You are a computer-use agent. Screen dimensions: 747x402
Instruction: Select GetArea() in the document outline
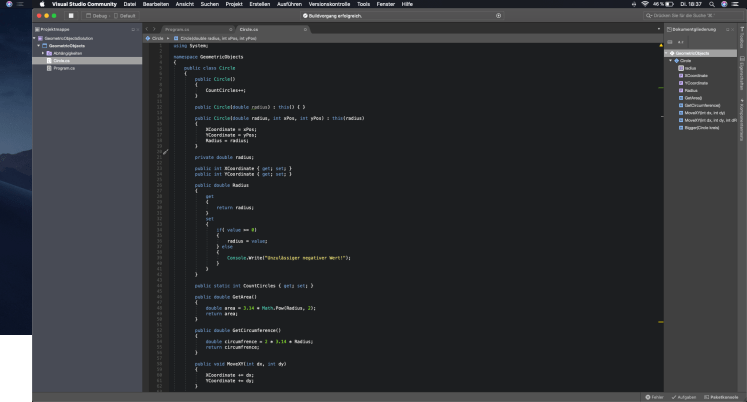click(x=692, y=97)
